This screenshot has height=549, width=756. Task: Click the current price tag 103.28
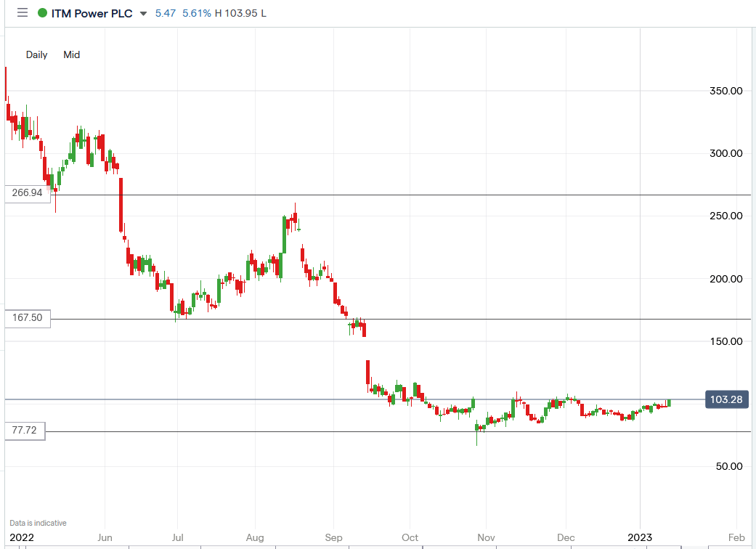[x=727, y=399]
